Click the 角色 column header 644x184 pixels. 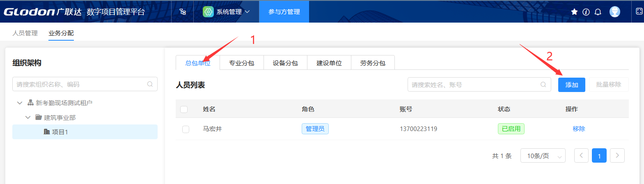coord(308,109)
